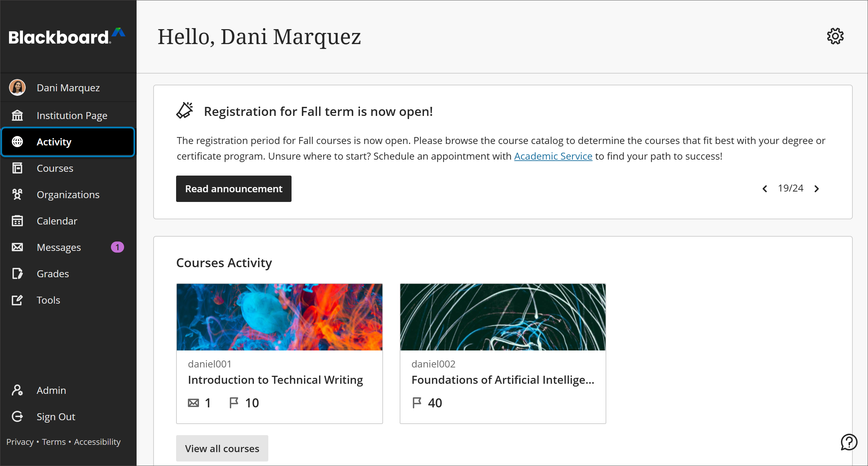868x466 pixels.
Task: Open the Help question mark icon
Action: coord(849,442)
